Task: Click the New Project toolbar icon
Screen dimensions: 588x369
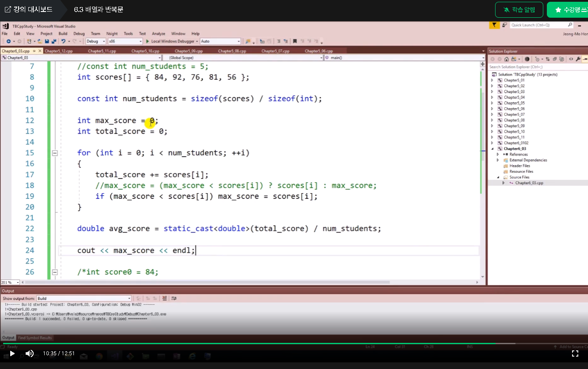Action: pyautogui.click(x=29, y=41)
